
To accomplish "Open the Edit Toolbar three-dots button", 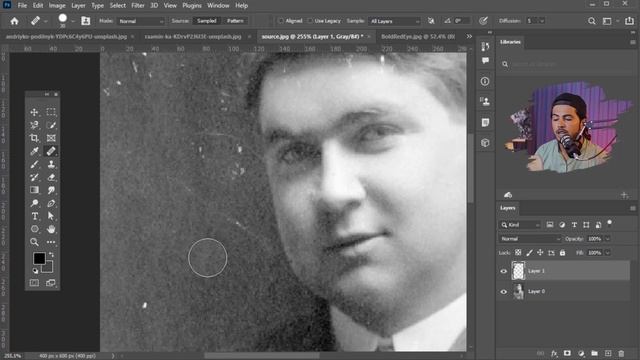I will tap(51, 242).
